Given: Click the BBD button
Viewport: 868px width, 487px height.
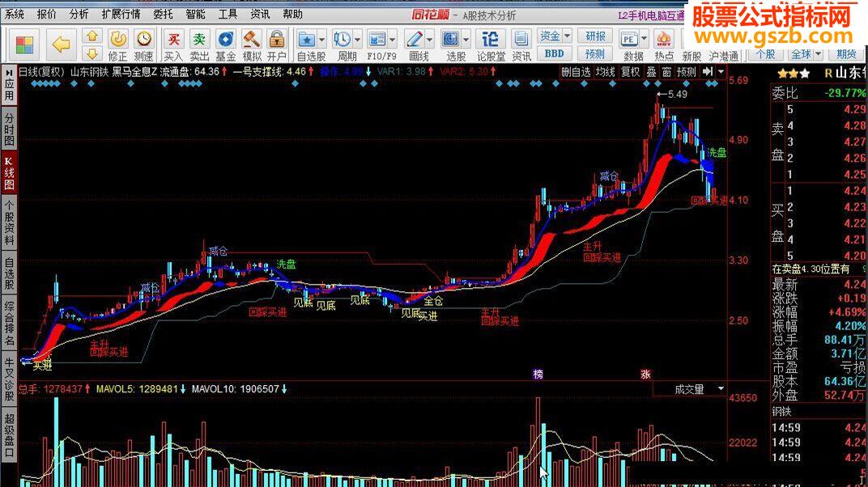Looking at the screenshot, I should [554, 53].
